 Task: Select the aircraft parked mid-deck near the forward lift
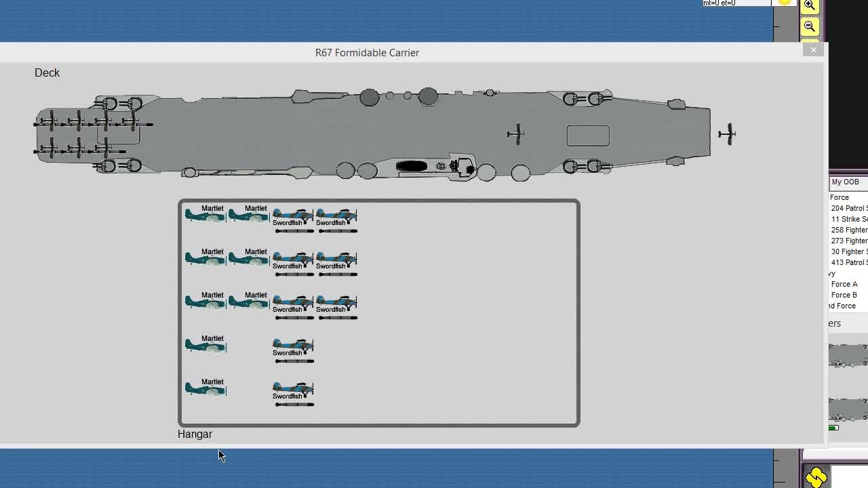[x=515, y=134]
